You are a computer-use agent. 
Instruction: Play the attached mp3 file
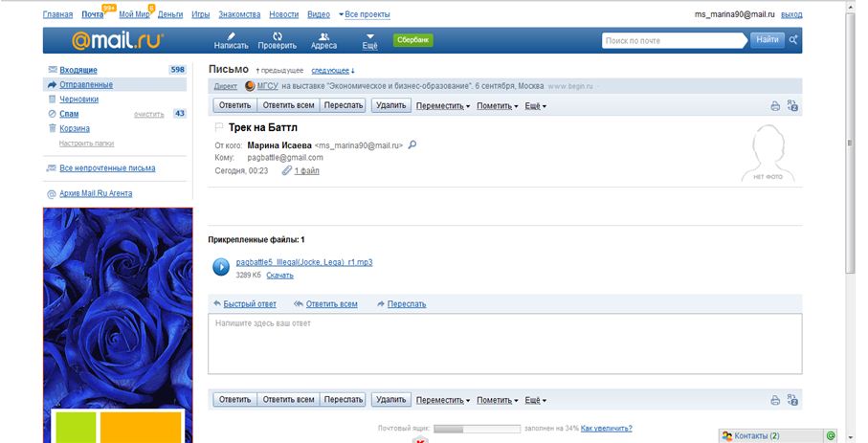click(220, 267)
